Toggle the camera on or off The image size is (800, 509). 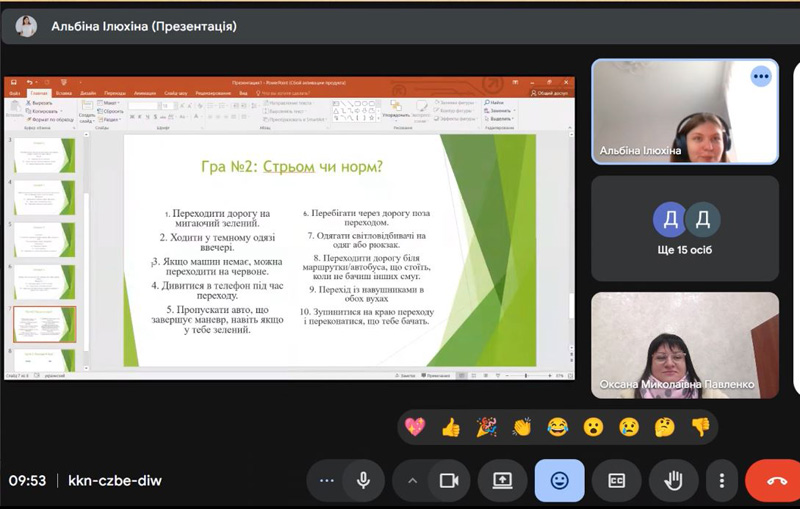[448, 481]
